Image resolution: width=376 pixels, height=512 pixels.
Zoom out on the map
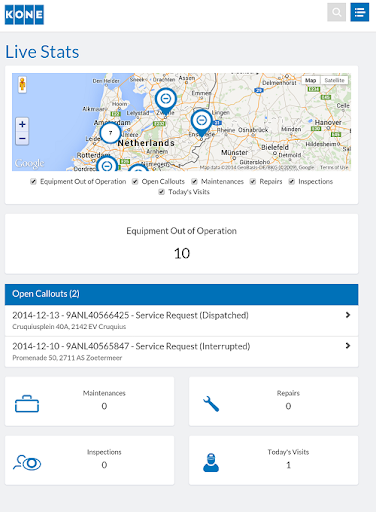click(x=22, y=138)
